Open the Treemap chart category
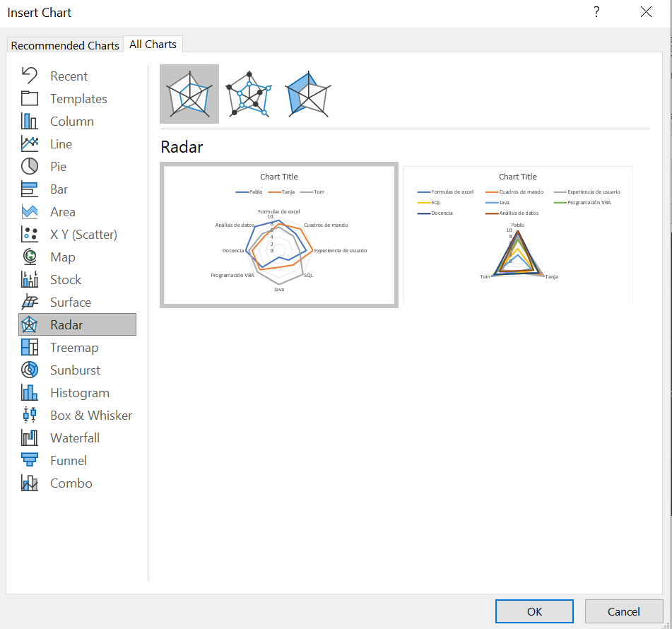 78,347
